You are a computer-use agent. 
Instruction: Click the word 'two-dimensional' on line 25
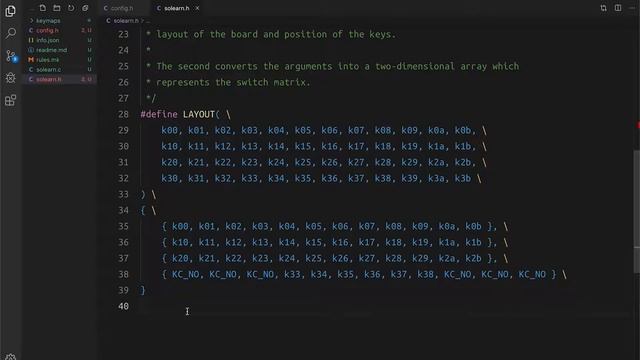click(415, 66)
